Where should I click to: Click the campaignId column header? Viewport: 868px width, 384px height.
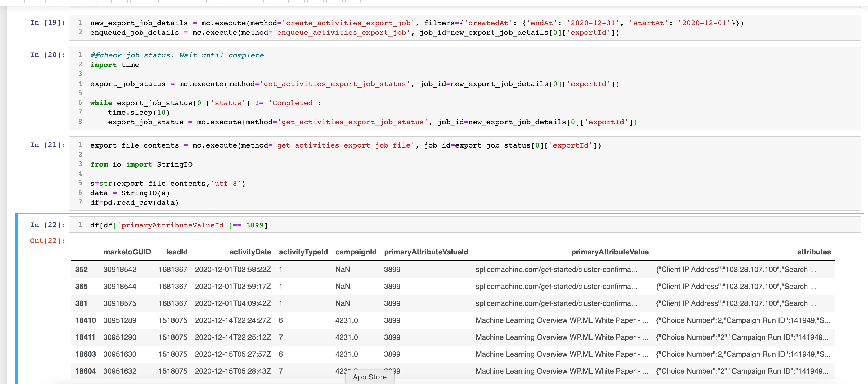pyautogui.click(x=356, y=252)
